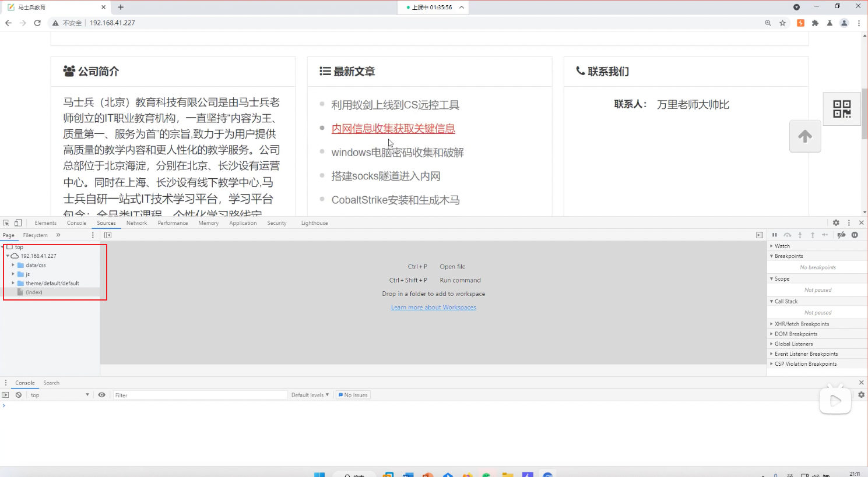
Task: Click the live expression eye icon
Action: tap(101, 395)
